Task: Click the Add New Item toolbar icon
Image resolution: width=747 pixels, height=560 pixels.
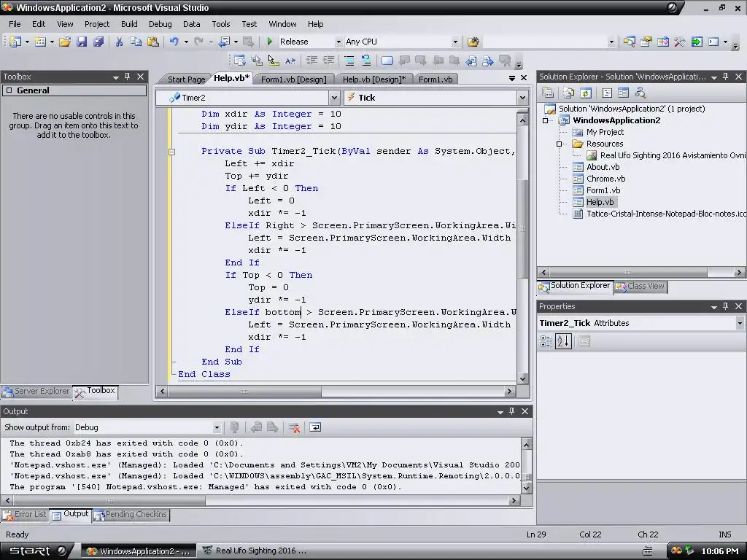Action: (x=41, y=42)
